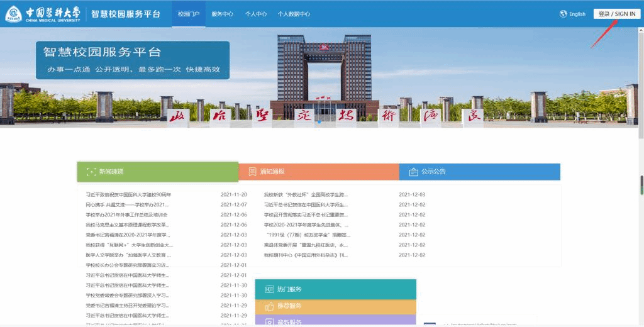644x327 pixels.
Task: Click the 公示公告 briefcase icon
Action: tap(414, 172)
